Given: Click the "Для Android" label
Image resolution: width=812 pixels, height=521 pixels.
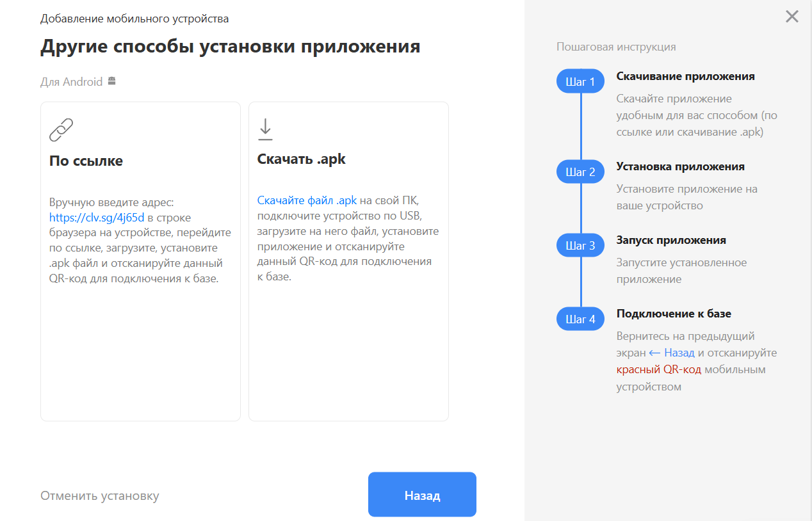Looking at the screenshot, I should coord(71,82).
